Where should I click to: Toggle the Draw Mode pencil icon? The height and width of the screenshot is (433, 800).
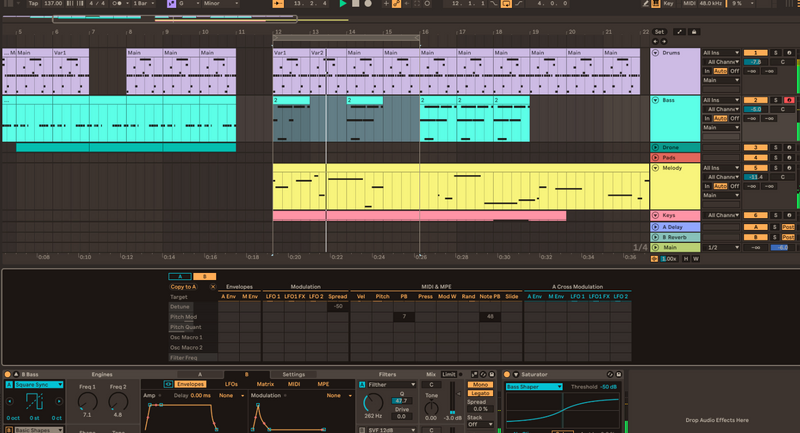(645, 4)
